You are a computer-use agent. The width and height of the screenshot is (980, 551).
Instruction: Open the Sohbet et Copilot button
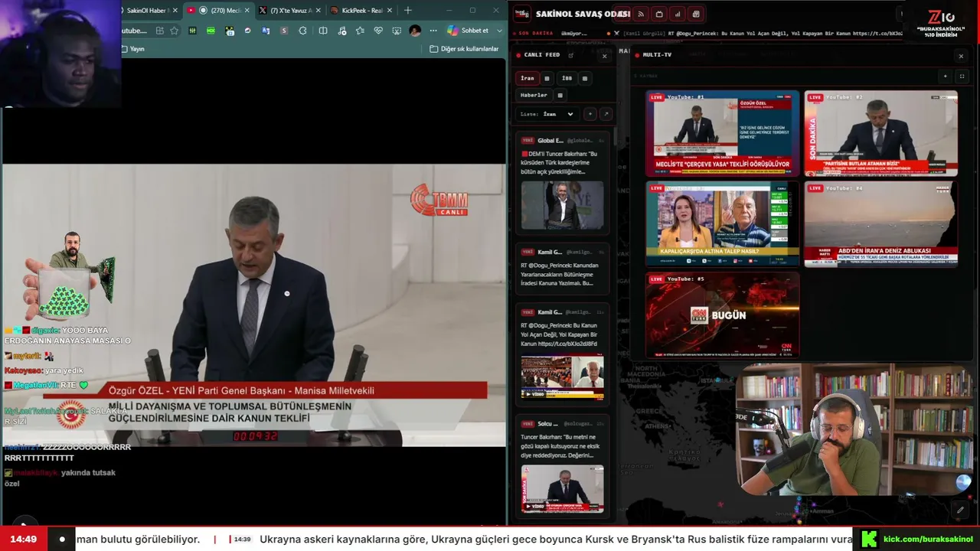click(x=468, y=31)
